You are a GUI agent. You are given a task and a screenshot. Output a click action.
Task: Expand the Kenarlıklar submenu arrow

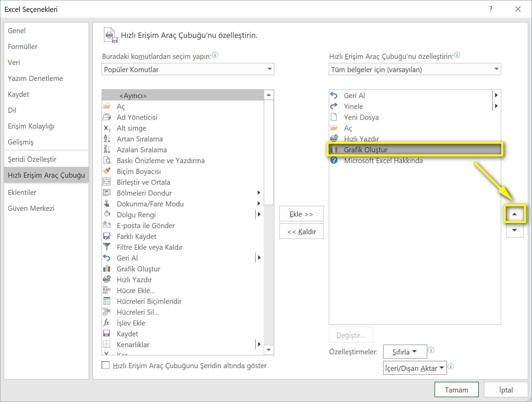[x=259, y=344]
